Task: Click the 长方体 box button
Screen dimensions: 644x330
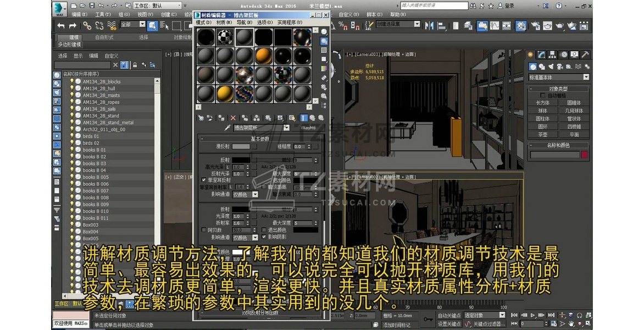Action: point(542,103)
